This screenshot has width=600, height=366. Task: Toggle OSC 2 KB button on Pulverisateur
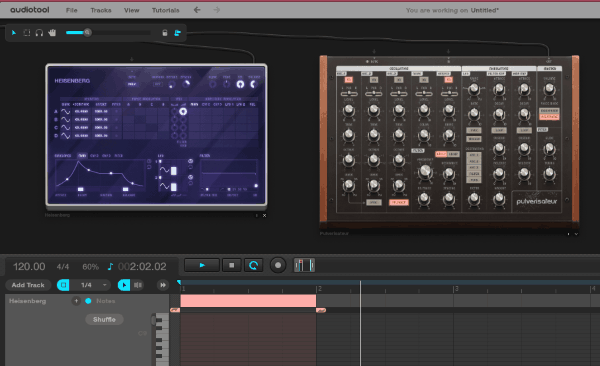[x=374, y=80]
